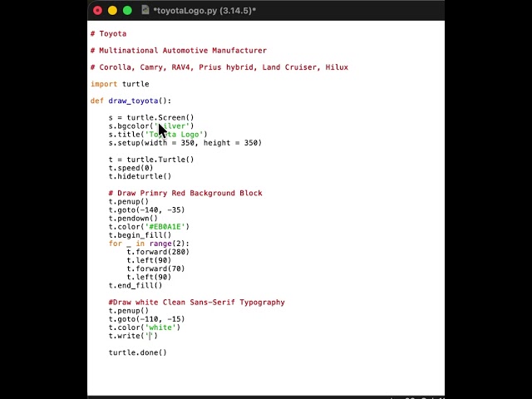Click the 't.goto(-140, -35)' line
The image size is (532, 399).
pos(147,210)
